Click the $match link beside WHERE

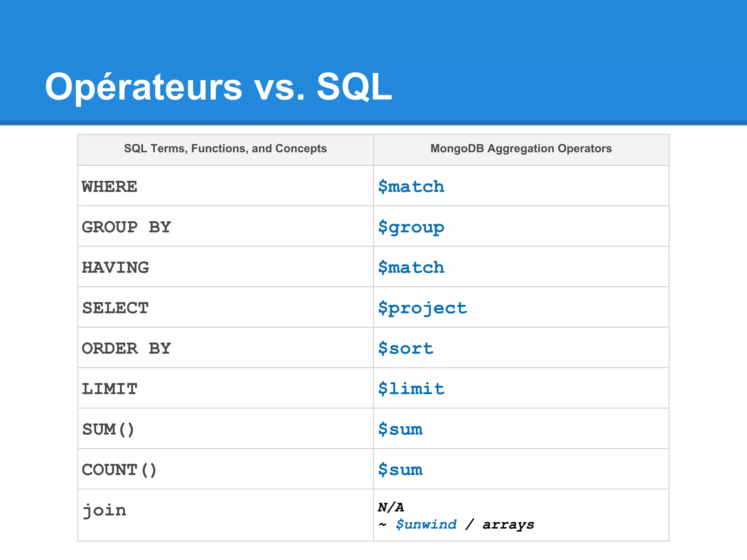[x=411, y=187]
